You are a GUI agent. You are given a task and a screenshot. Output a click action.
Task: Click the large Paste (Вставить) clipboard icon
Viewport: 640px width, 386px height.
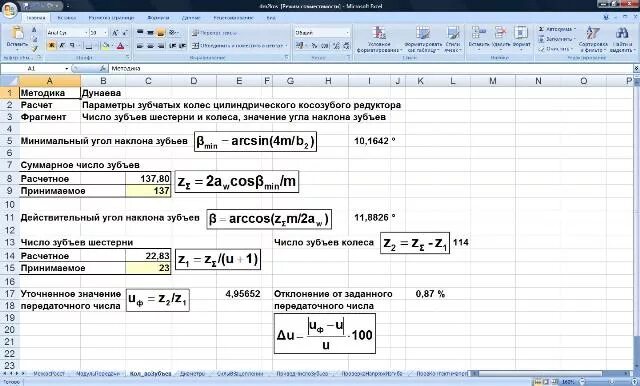(x=17, y=33)
